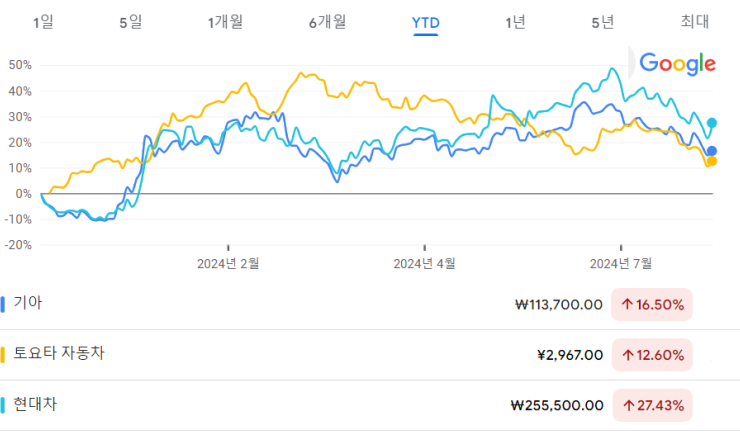This screenshot has height=438, width=740.
Task: Click the yellow end point of chart
Action: point(712,161)
